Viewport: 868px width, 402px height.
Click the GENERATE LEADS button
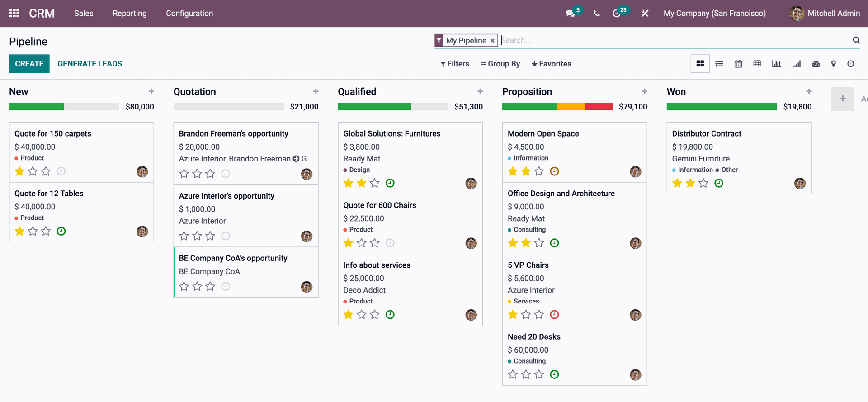[x=90, y=64]
